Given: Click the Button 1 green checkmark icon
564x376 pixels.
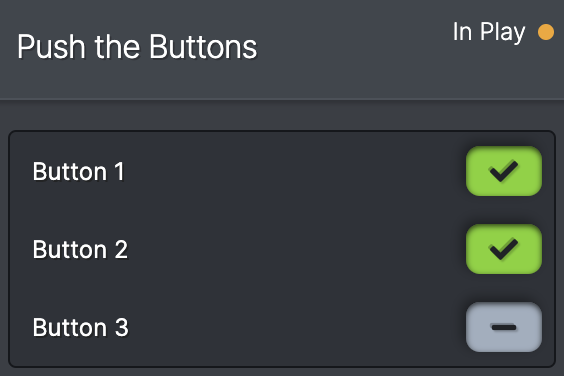Looking at the screenshot, I should click(x=504, y=171).
